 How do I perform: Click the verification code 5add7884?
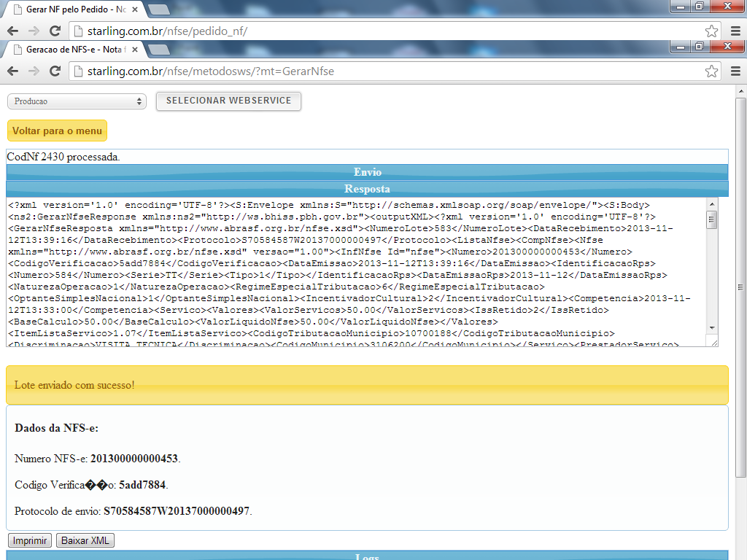click(142, 485)
